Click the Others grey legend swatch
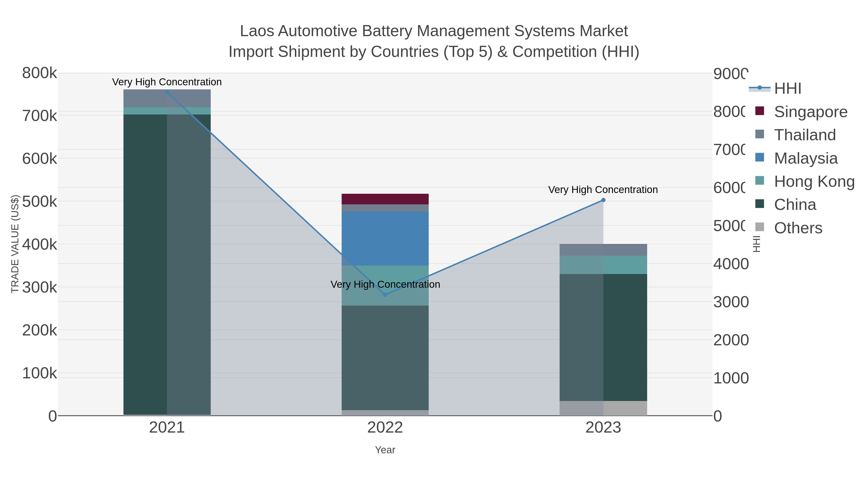The height and width of the screenshot is (488, 868). click(x=760, y=227)
